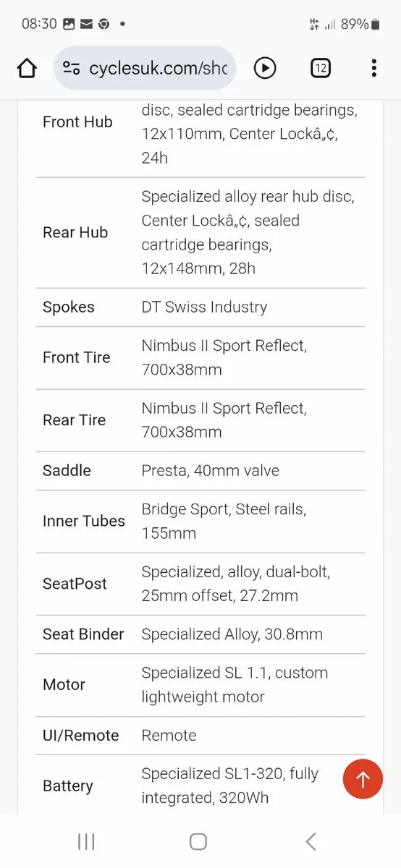The width and height of the screenshot is (401, 868).
Task: Tap the Battery SL1-320 description
Action: (x=230, y=786)
